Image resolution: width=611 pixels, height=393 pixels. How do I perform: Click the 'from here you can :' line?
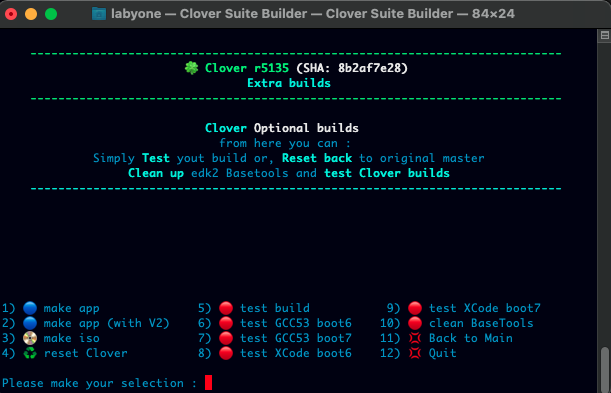[x=285, y=143]
